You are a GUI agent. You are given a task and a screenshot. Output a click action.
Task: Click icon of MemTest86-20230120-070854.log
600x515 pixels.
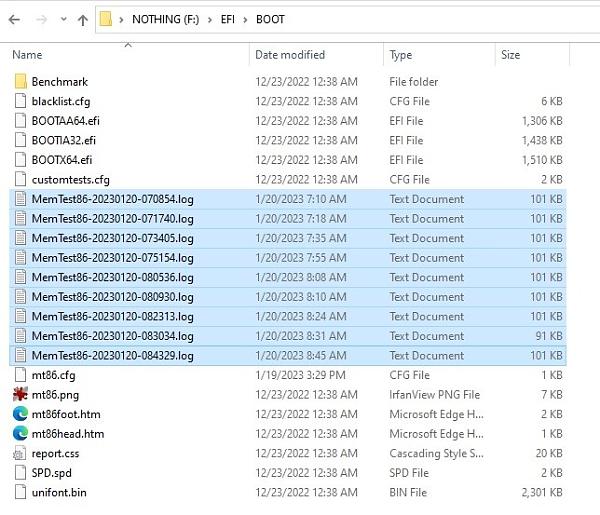click(20, 199)
